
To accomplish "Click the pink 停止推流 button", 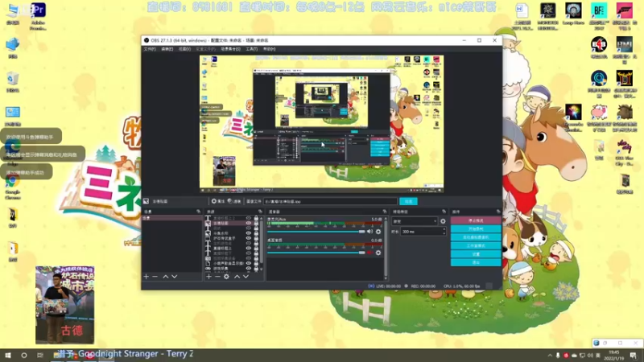I will 476,220.
